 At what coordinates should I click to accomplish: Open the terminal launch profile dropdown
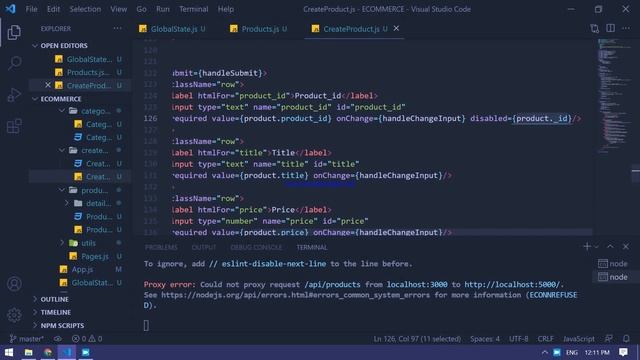pos(596,247)
